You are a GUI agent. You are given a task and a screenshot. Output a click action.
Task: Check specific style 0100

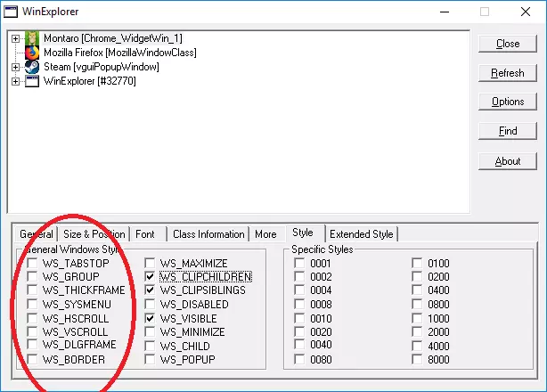click(x=417, y=263)
